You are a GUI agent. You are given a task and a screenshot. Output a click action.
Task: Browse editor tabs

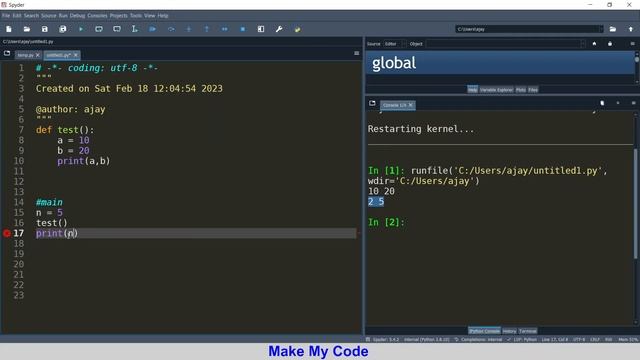tap(7, 53)
